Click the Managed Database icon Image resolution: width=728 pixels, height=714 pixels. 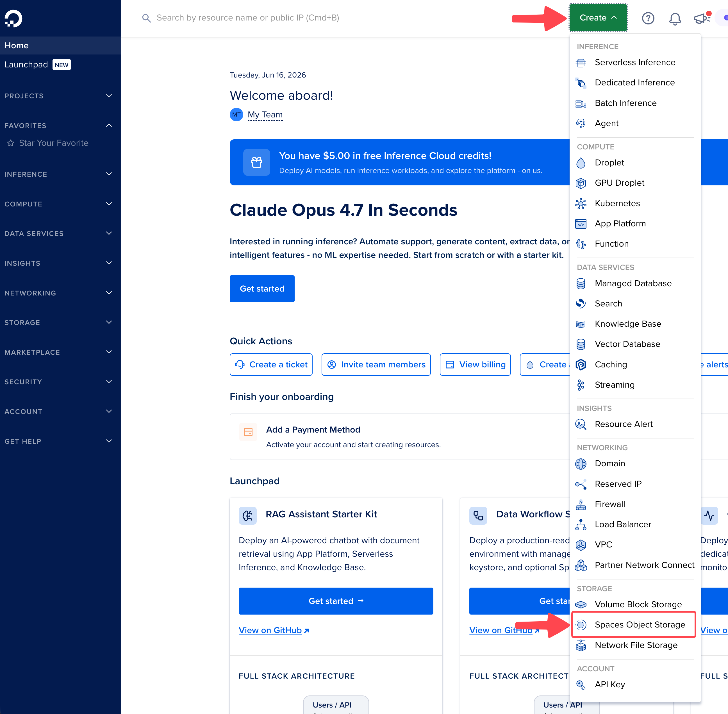coord(581,283)
